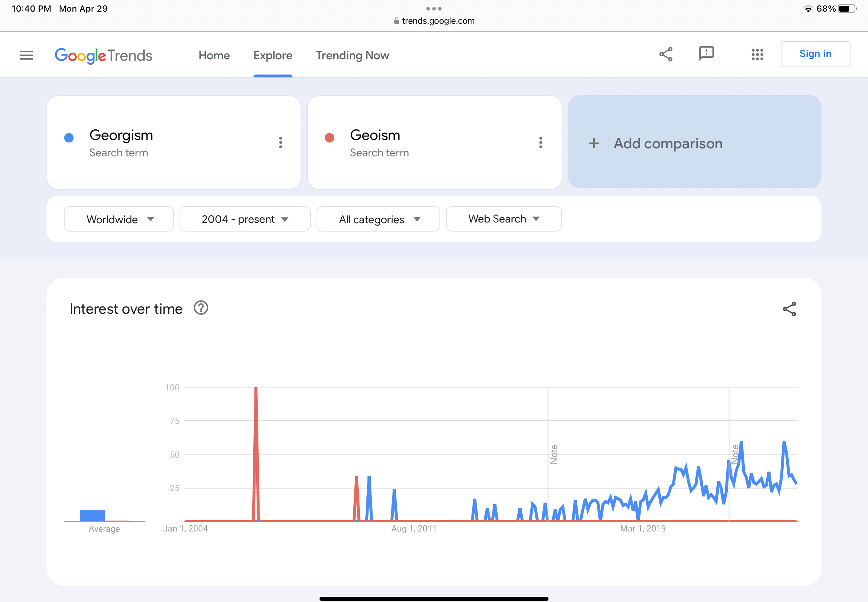The width and height of the screenshot is (868, 602).
Task: Expand the All categories dropdown
Action: 378,219
